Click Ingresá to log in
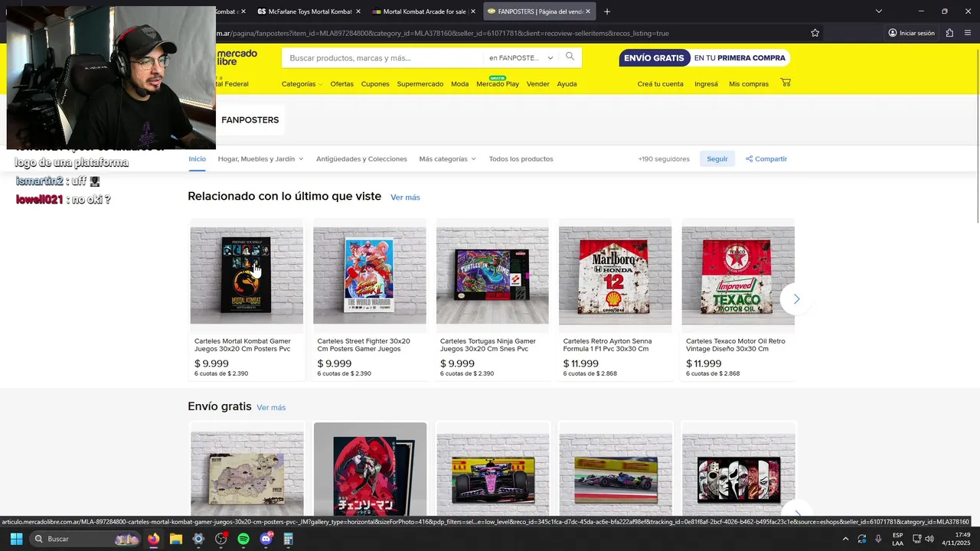 point(706,83)
